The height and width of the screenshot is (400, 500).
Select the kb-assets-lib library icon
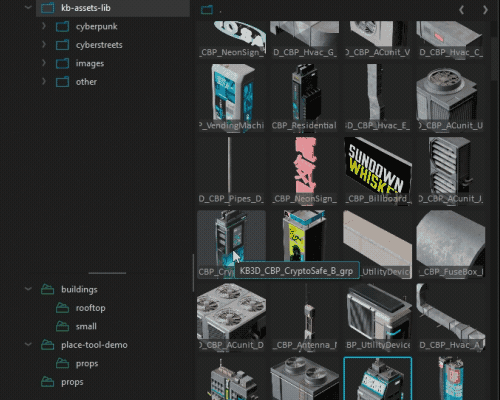(x=48, y=8)
